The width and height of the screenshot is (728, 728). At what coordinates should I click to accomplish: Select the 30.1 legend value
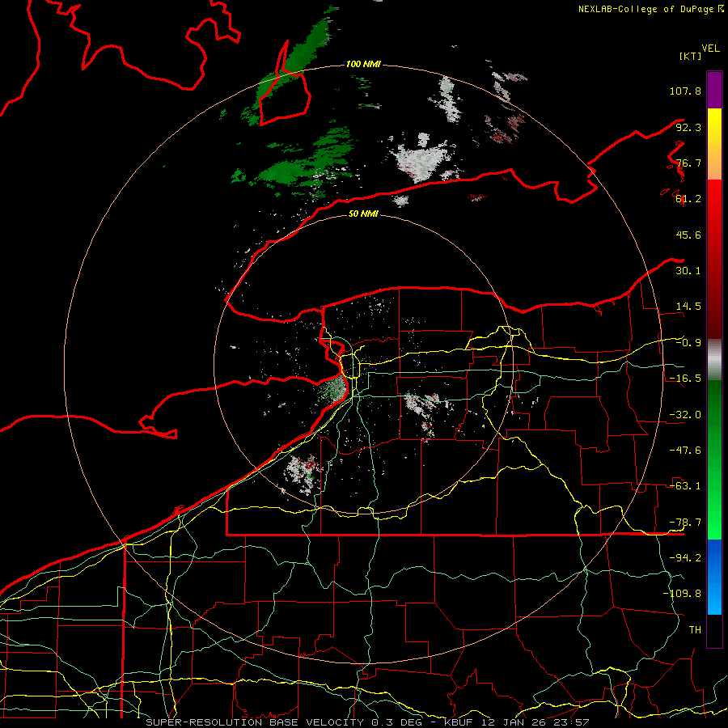click(688, 271)
